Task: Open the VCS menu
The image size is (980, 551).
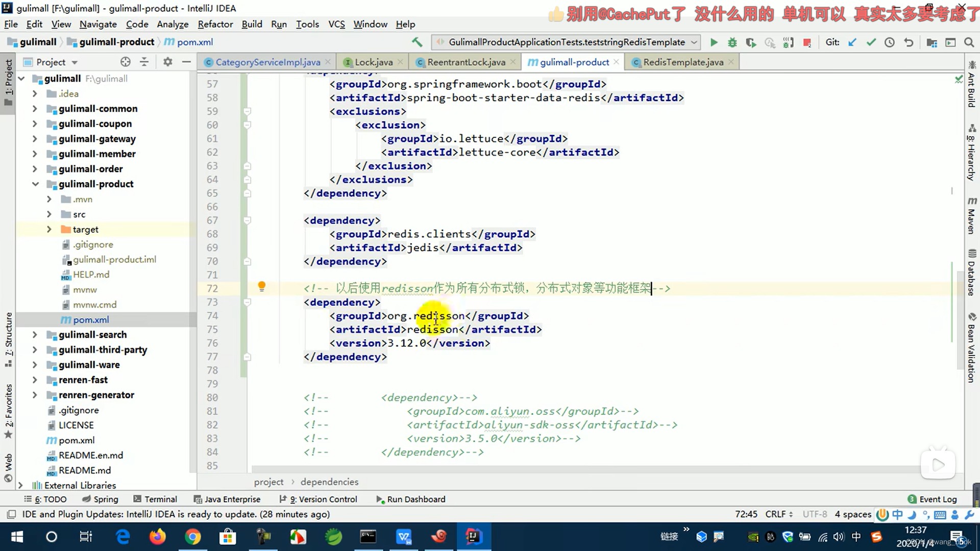Action: [336, 24]
